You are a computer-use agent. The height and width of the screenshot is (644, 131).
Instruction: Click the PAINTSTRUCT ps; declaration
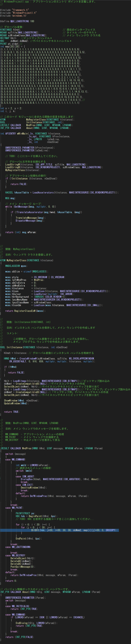tap(25, 513)
